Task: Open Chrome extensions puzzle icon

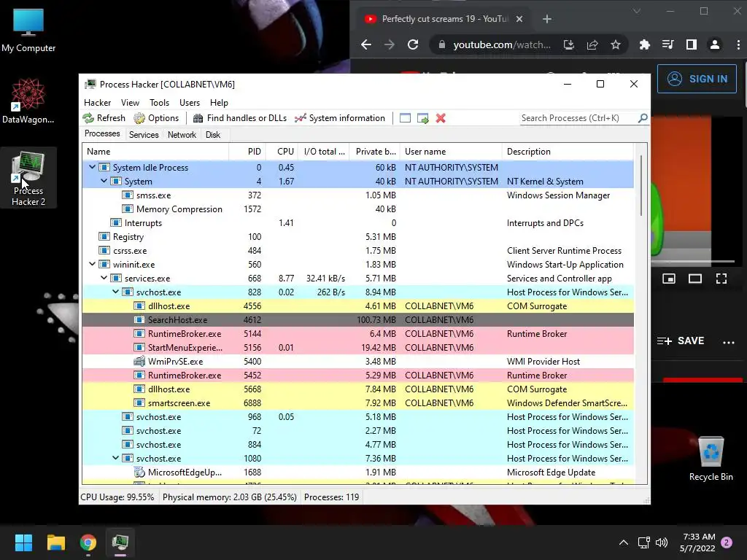Action: point(645,44)
